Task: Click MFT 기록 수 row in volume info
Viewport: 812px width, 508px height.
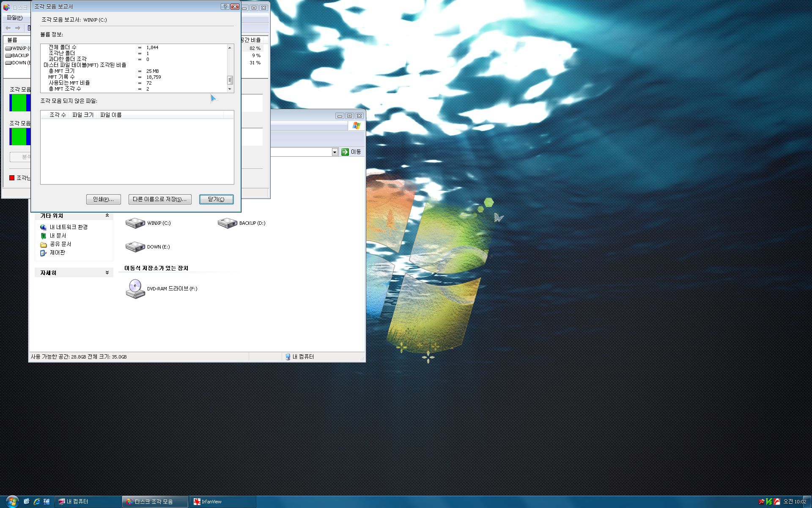Action: (x=104, y=77)
